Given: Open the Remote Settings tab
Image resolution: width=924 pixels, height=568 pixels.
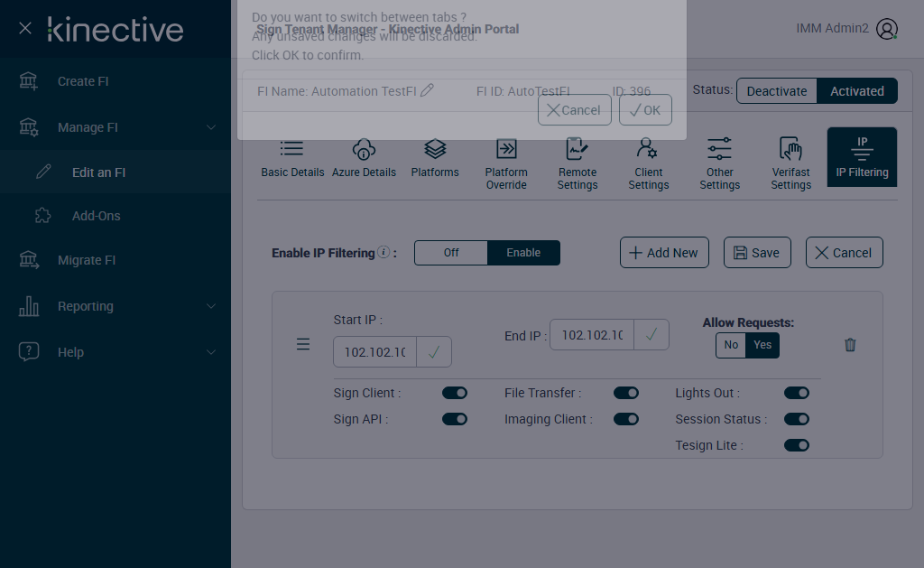Looking at the screenshot, I should pyautogui.click(x=577, y=163).
